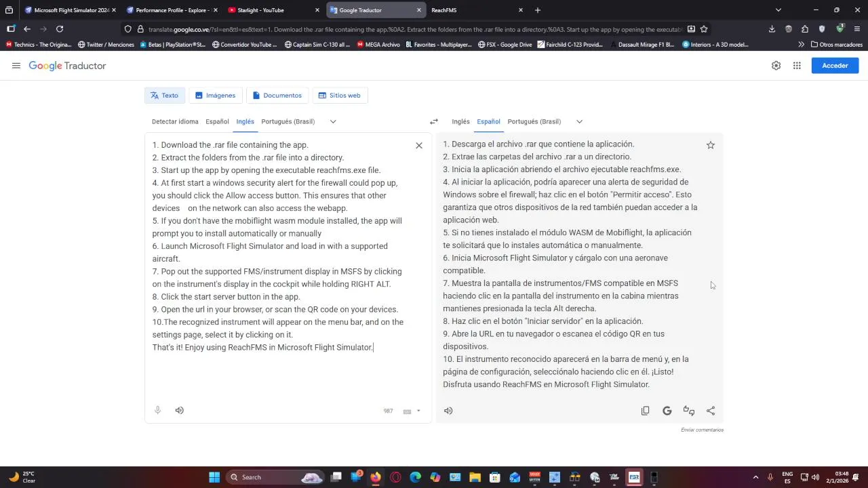Switch to Sitios web translation mode

(x=339, y=96)
